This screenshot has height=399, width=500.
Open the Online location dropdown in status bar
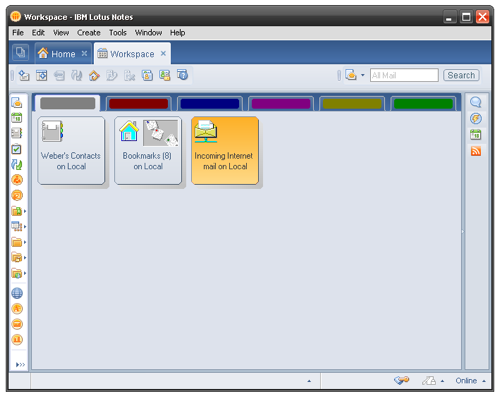[x=470, y=381]
